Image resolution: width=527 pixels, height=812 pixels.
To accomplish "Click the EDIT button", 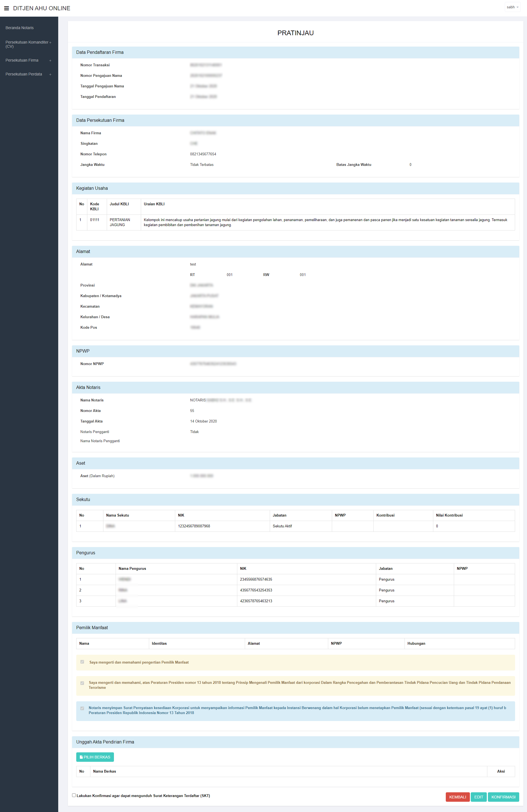I will (x=478, y=797).
